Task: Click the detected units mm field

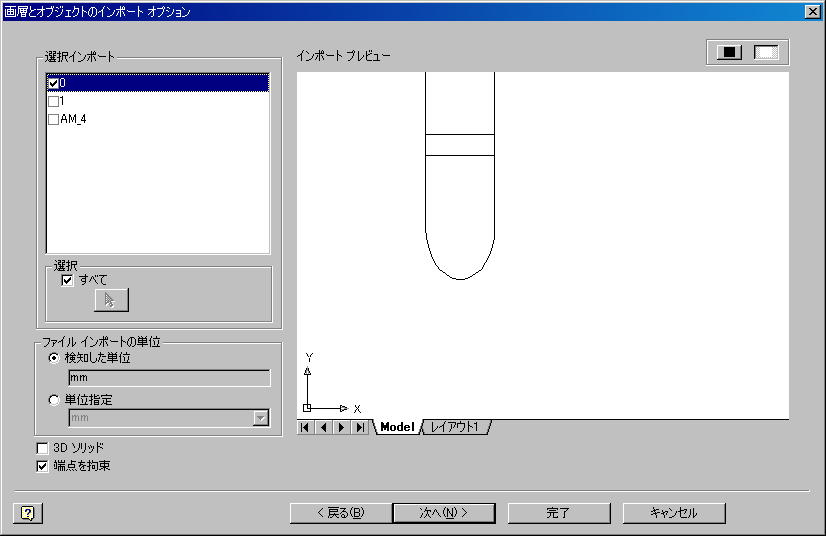Action: pos(169,378)
